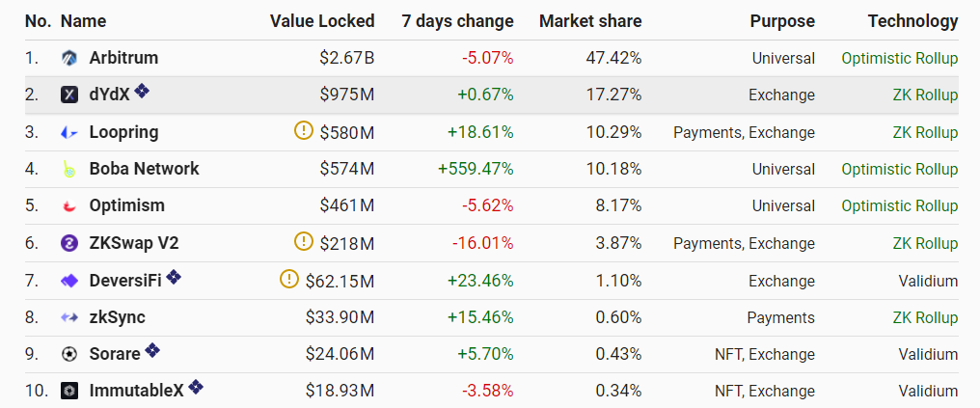The height and width of the screenshot is (408, 980).
Task: Click the warning icon beside Loopring's $580M
Action: point(304,131)
